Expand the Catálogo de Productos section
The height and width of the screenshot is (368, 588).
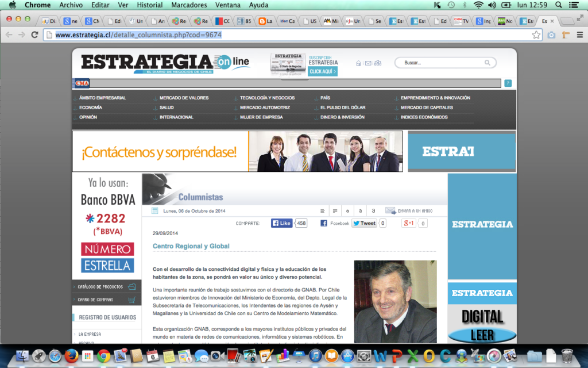tap(100, 286)
